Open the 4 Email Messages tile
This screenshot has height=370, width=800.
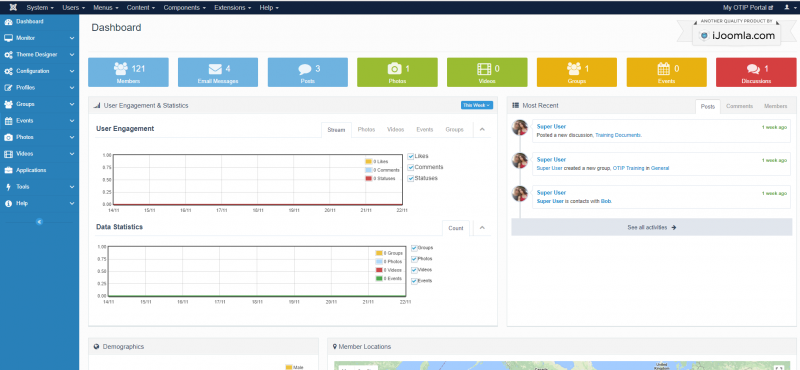coord(218,72)
